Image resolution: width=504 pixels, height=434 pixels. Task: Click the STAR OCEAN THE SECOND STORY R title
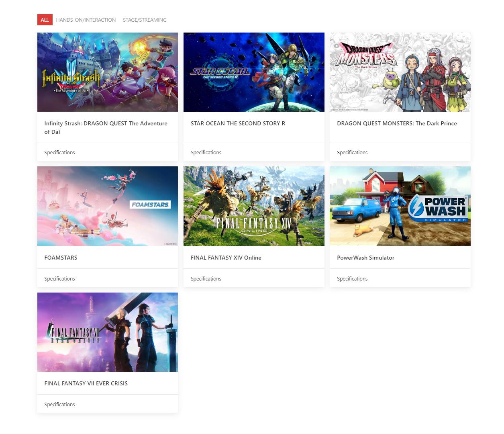click(x=238, y=123)
